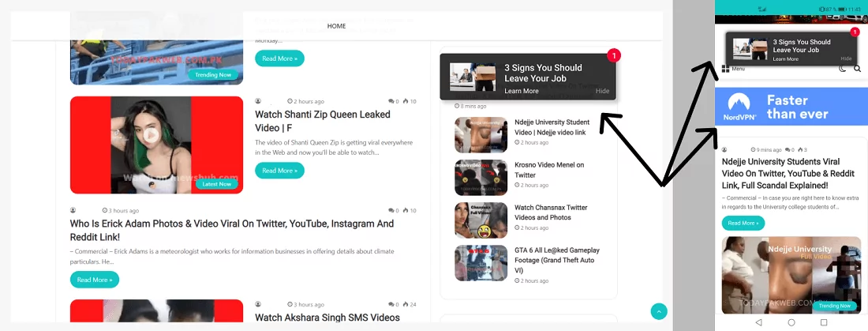Click sidebar GTA 6 thumbnail
Screen dimensions: 868x331
pos(481,263)
